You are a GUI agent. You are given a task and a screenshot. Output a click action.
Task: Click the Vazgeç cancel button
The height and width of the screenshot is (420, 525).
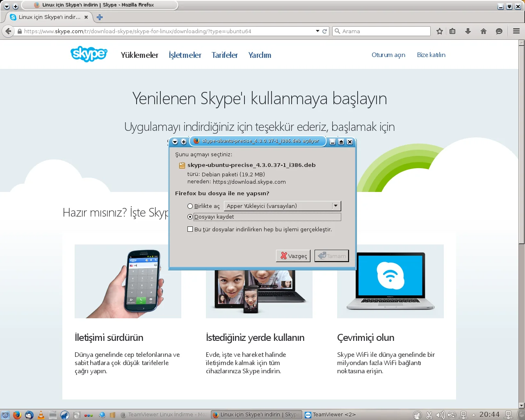pyautogui.click(x=293, y=256)
